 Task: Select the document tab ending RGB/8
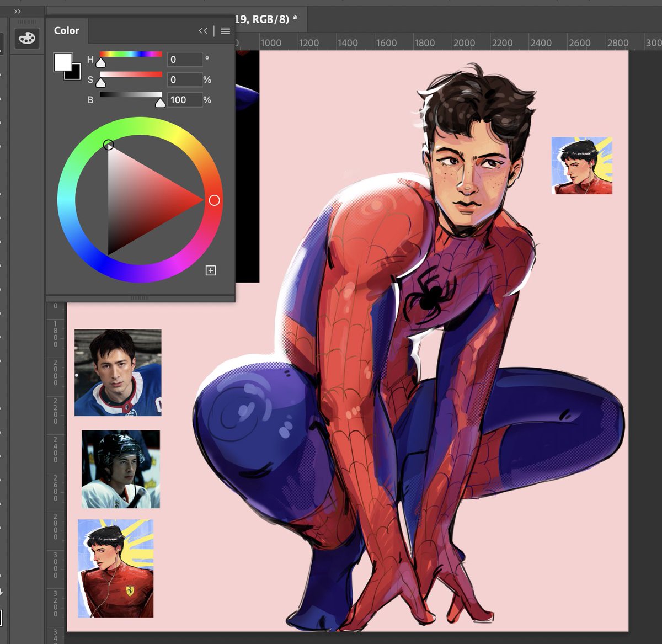click(266, 19)
